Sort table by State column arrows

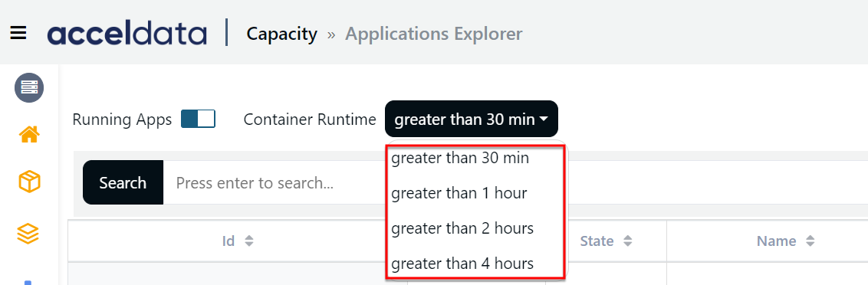coord(627,241)
